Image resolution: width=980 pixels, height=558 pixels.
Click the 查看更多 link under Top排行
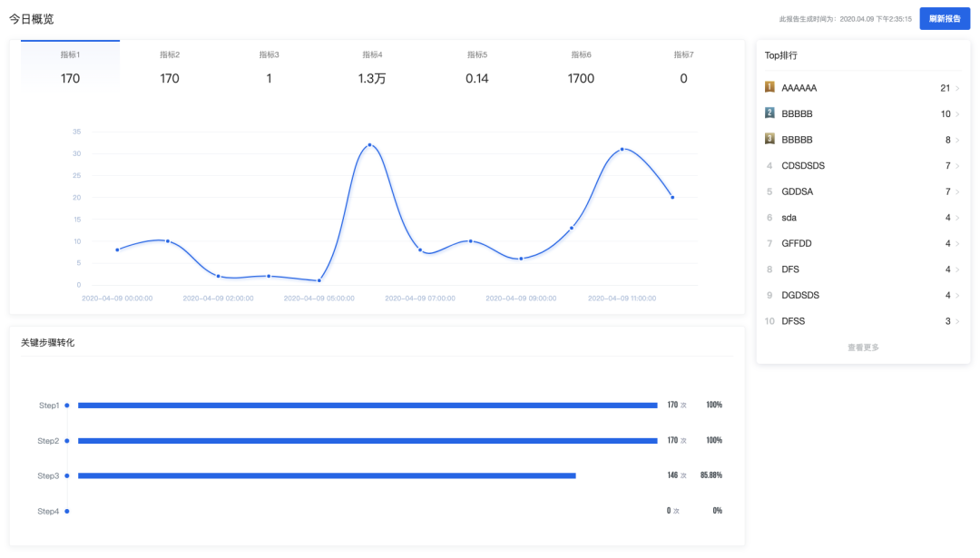point(863,348)
